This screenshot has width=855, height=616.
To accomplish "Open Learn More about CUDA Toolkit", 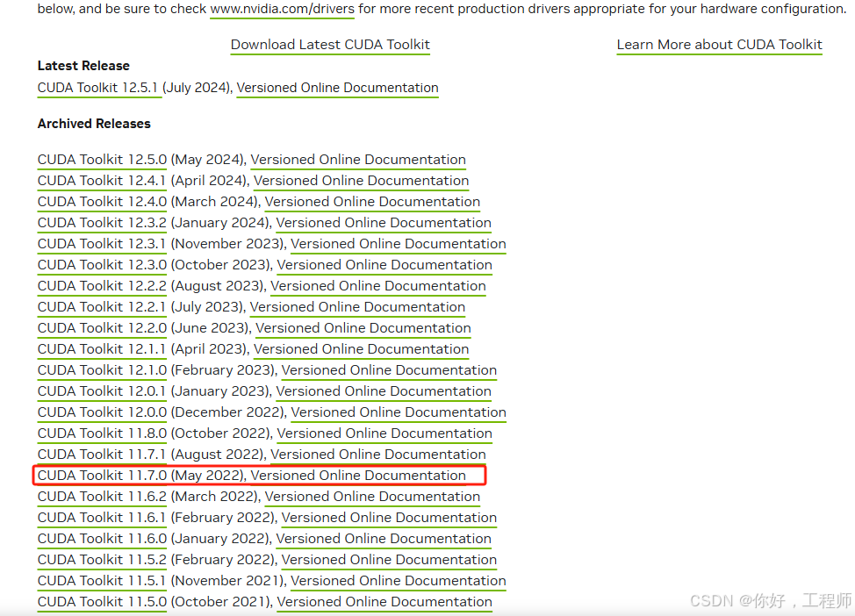I will click(x=719, y=45).
